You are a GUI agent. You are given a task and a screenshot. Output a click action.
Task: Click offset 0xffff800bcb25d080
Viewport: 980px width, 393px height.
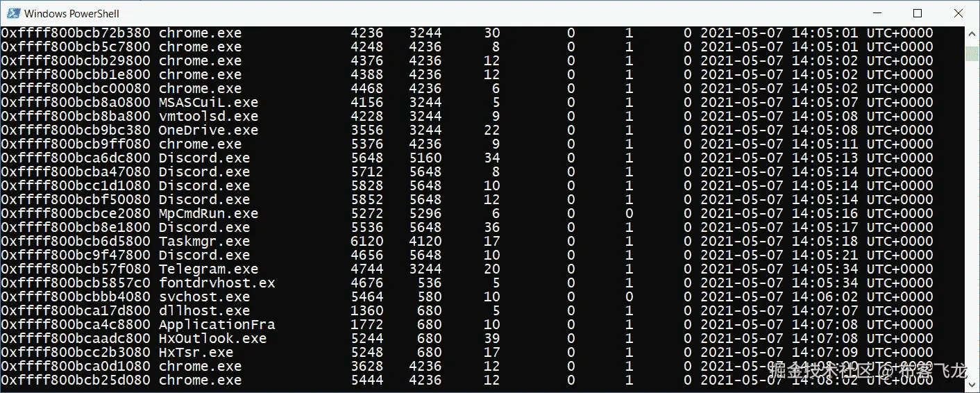click(75, 380)
